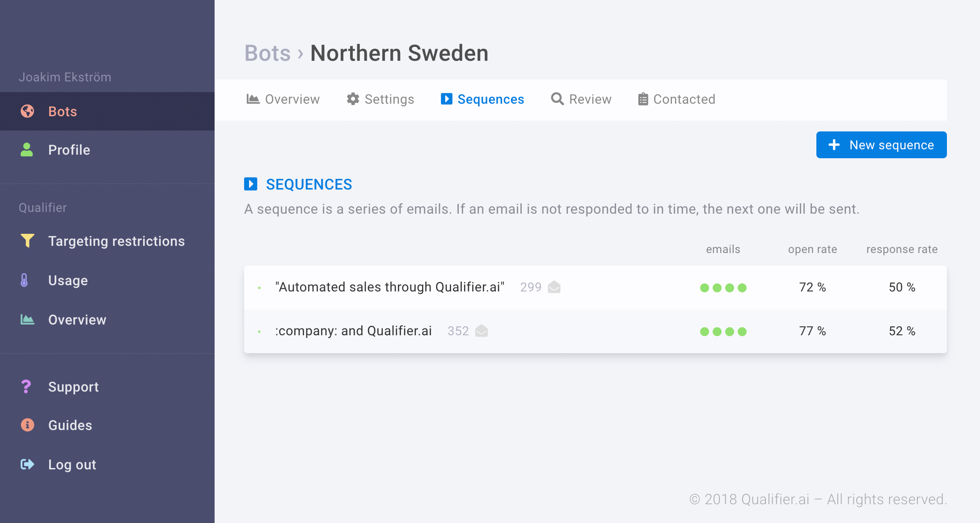Click the open envelope icon beside 352
The image size is (980, 523).
[x=482, y=331]
